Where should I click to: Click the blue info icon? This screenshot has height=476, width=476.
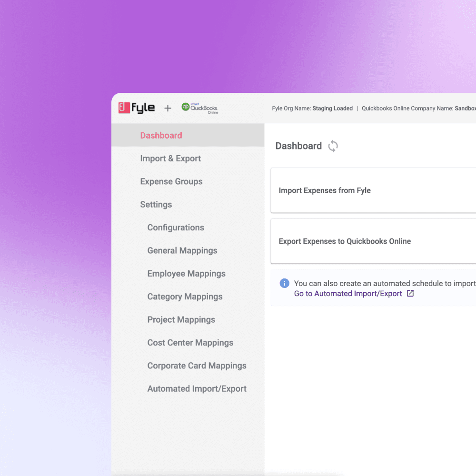coord(284,283)
